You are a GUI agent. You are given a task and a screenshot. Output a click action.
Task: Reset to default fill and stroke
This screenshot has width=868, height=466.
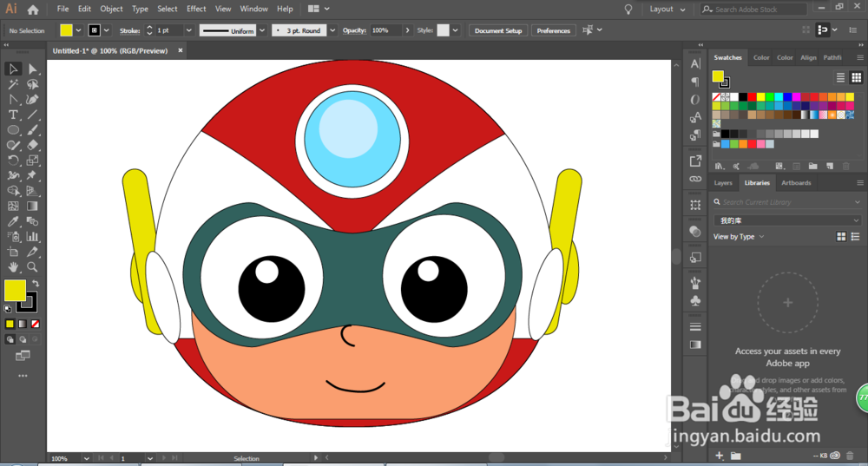click(x=8, y=309)
